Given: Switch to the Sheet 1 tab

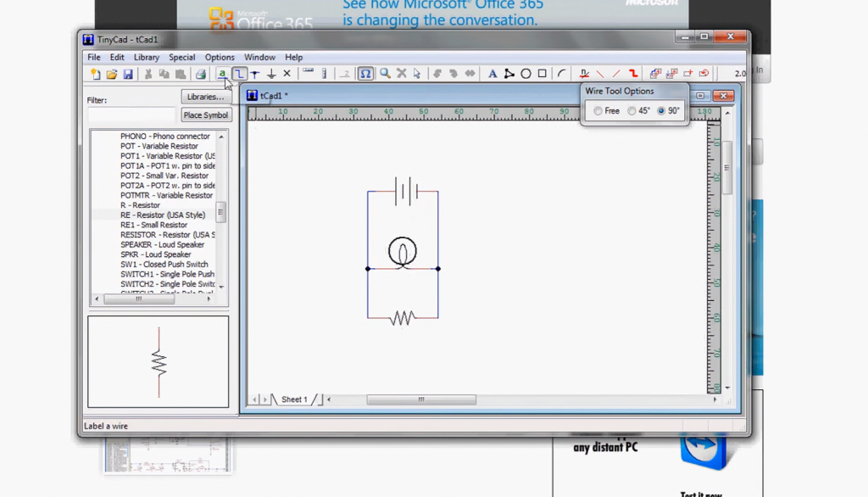Looking at the screenshot, I should 294,399.
